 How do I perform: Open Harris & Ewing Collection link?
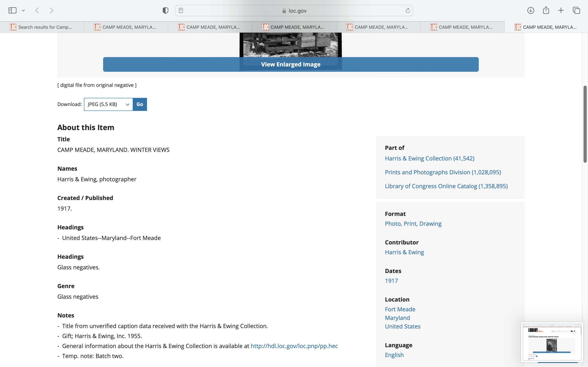[x=429, y=158]
